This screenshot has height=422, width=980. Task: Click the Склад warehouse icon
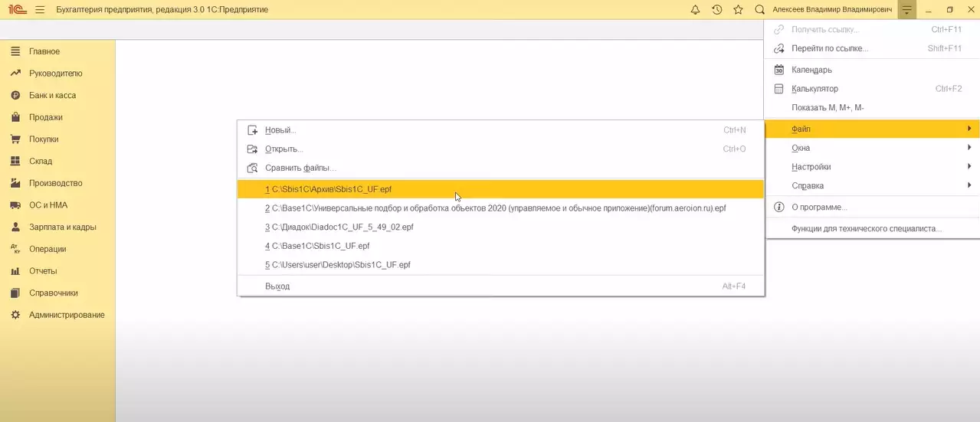pos(15,161)
